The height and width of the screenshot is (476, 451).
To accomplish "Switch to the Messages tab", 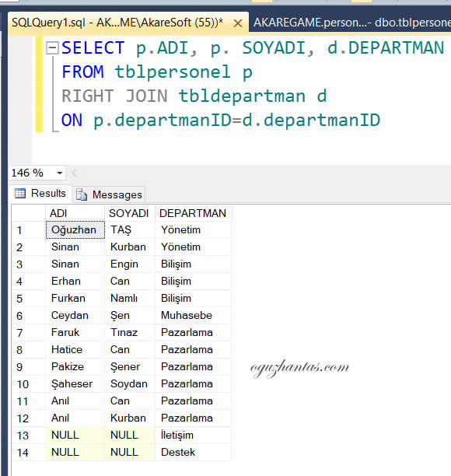I will (109, 194).
